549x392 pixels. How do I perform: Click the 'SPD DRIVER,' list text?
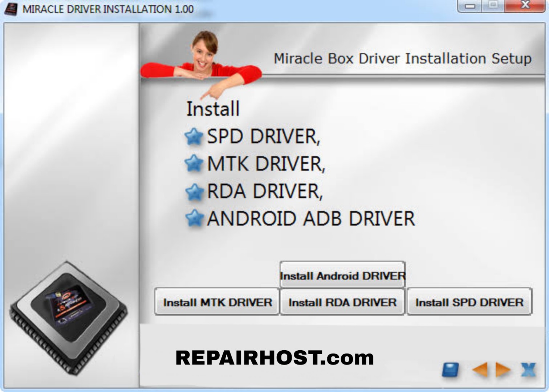[264, 136]
